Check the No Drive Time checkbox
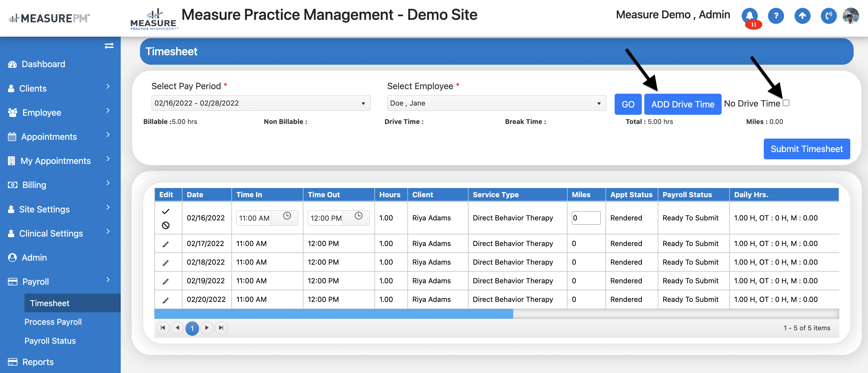 [x=786, y=103]
